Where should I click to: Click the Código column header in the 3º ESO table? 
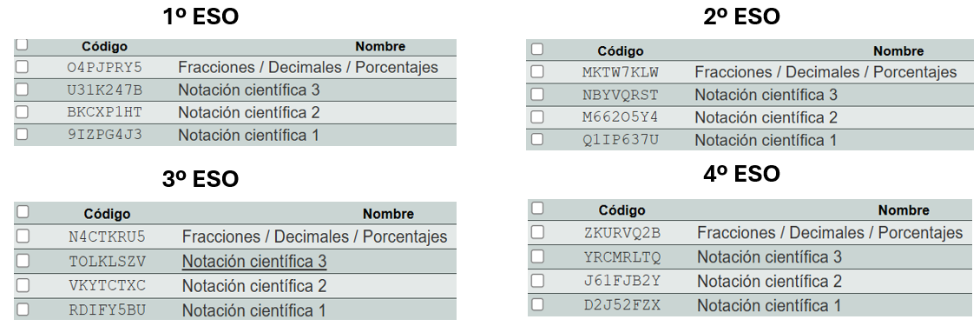point(107,214)
